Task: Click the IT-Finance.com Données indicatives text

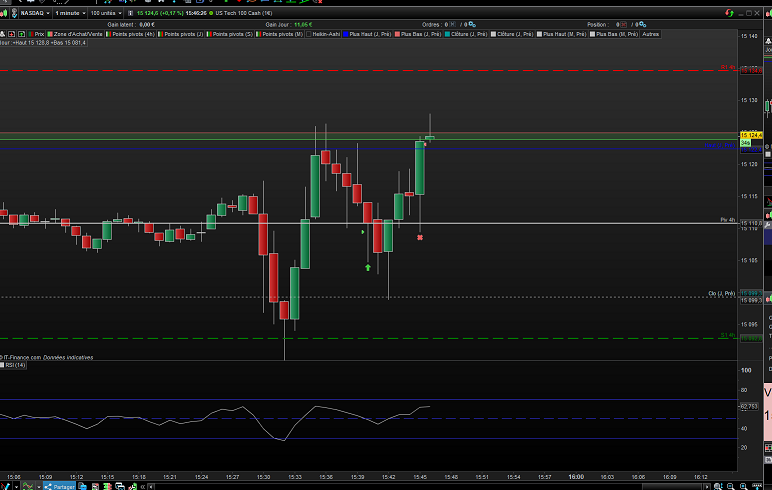Action: coord(48,358)
